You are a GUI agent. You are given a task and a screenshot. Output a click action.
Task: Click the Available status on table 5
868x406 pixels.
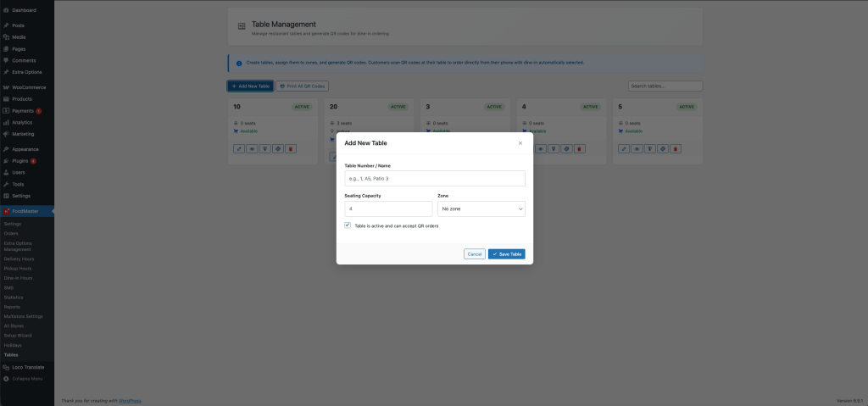634,131
